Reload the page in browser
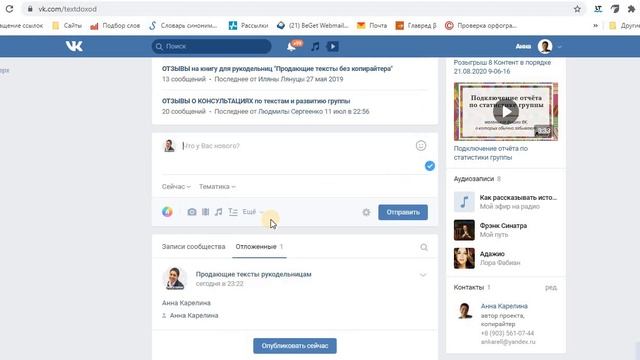This screenshot has width=640, height=360. click(x=9, y=9)
